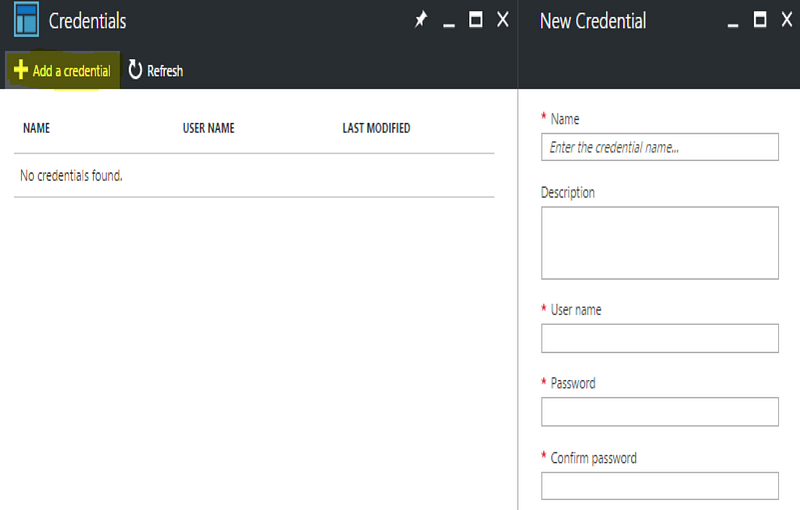Viewport: 800px width, 510px height.
Task: Sort by the USER NAME column header
Action: click(x=209, y=128)
